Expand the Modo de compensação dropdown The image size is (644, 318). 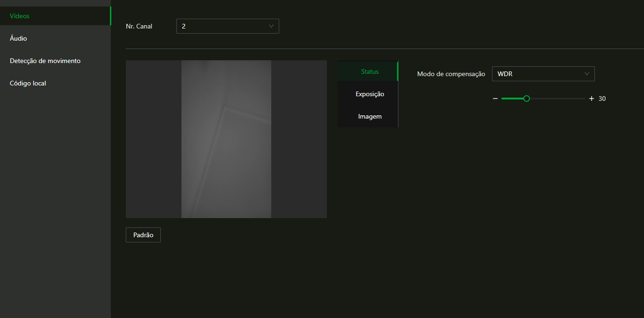543,74
